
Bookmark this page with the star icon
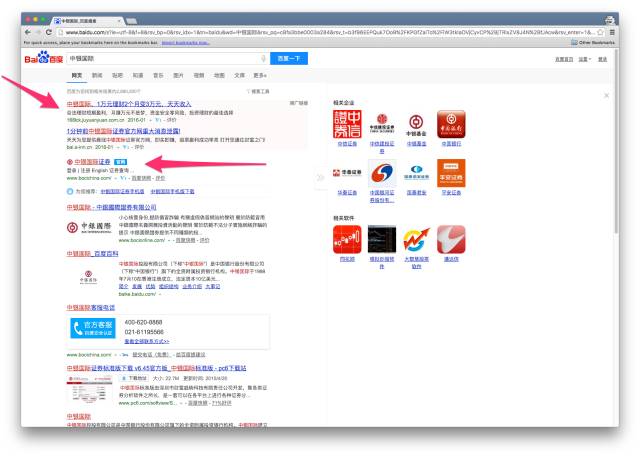pyautogui.click(x=600, y=32)
